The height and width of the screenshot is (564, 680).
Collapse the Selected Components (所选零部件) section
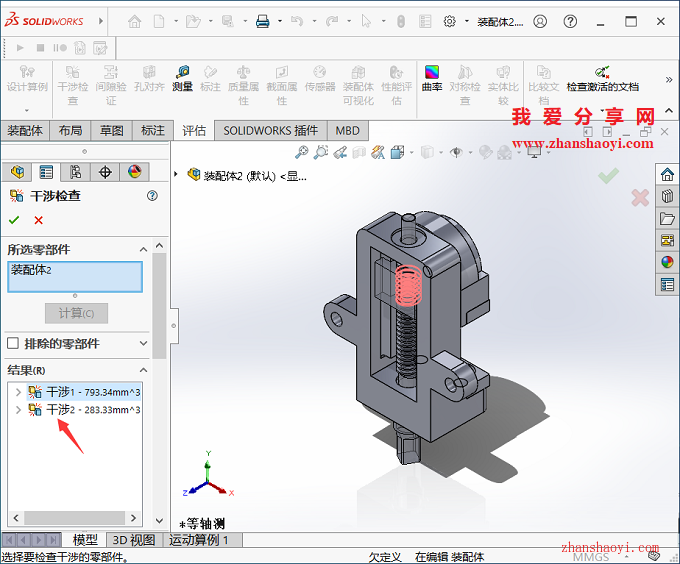click(143, 249)
